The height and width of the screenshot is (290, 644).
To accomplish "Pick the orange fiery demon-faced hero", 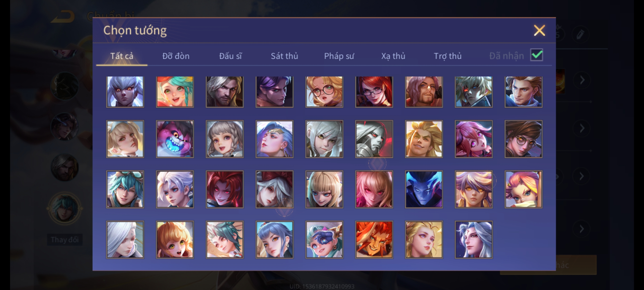I will tap(374, 240).
